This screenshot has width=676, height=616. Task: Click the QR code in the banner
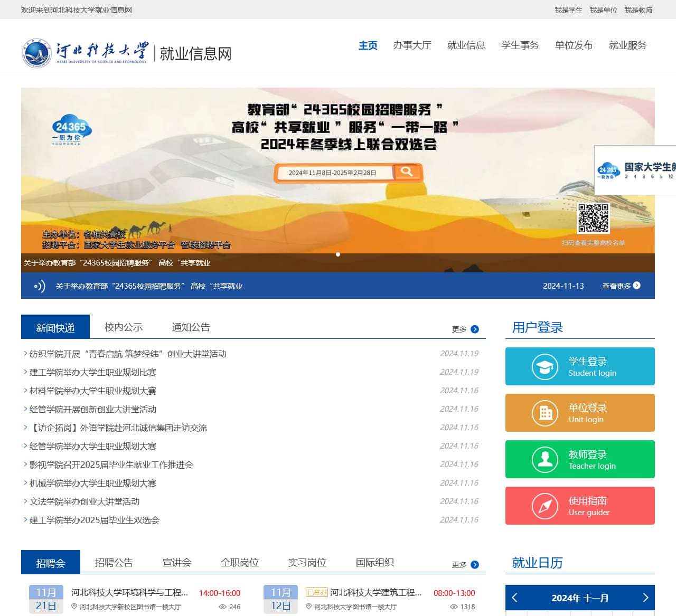pyautogui.click(x=593, y=218)
